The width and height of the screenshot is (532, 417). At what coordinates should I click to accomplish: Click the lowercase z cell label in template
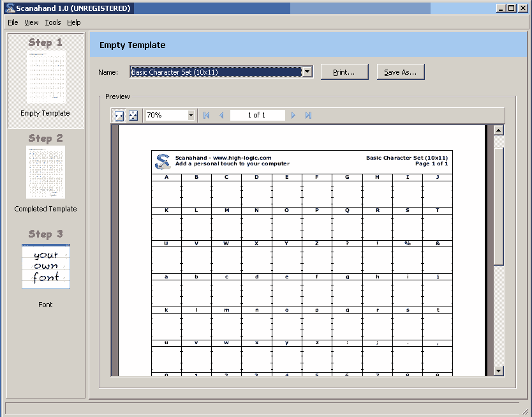317,343
